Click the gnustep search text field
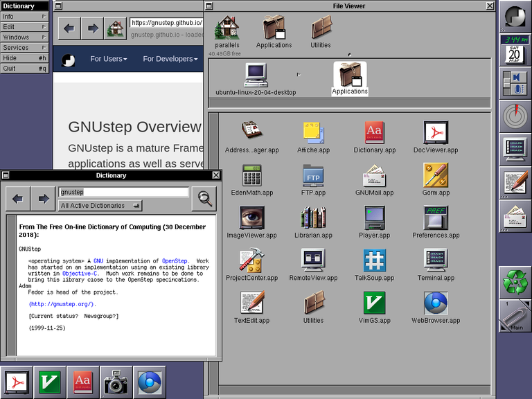 [x=123, y=192]
